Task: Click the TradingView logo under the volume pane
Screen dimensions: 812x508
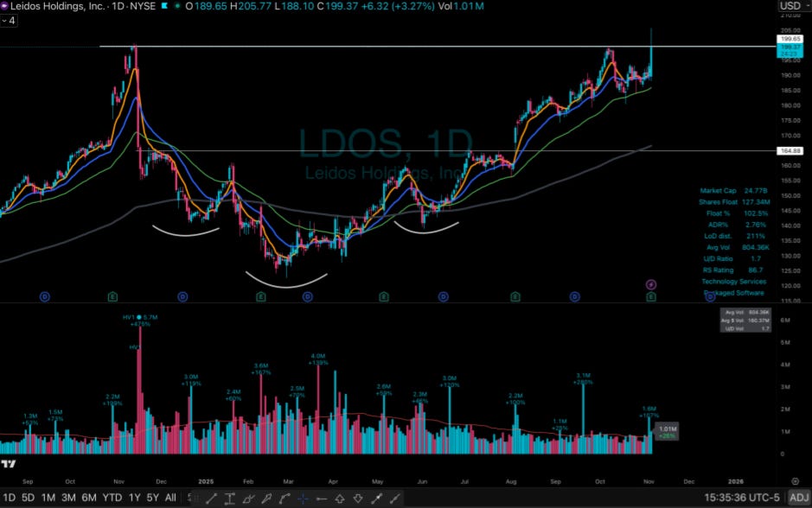Action: [9, 464]
